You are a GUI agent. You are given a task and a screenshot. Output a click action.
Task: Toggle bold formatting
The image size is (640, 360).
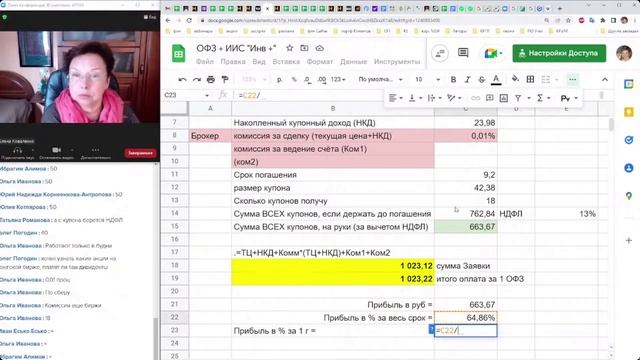click(453, 79)
